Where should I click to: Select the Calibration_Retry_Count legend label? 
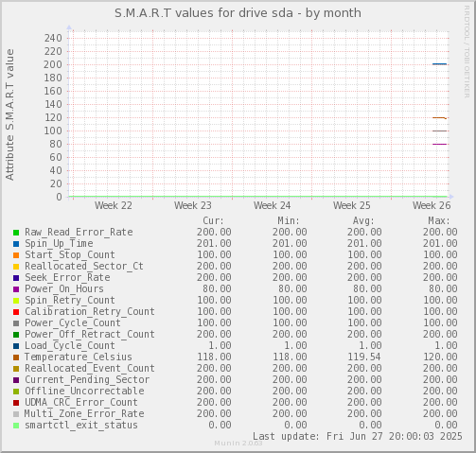coord(90,312)
